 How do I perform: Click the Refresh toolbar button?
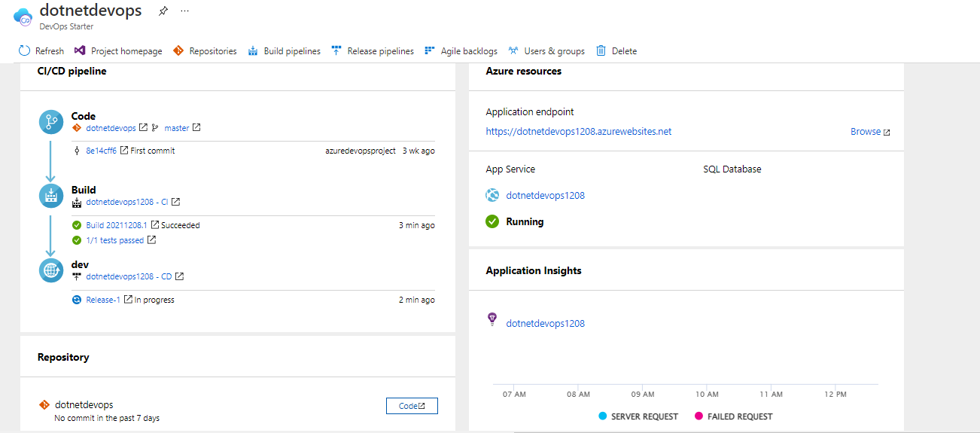[41, 51]
